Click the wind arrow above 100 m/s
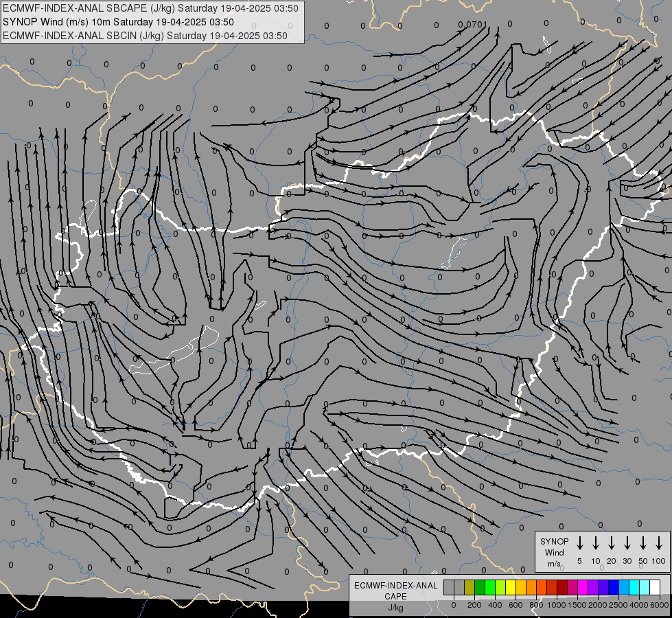The height and width of the screenshot is (618, 672). coord(659,543)
